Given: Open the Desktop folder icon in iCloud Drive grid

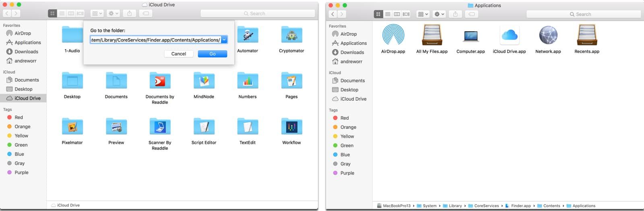Looking at the screenshot, I should [72, 80].
